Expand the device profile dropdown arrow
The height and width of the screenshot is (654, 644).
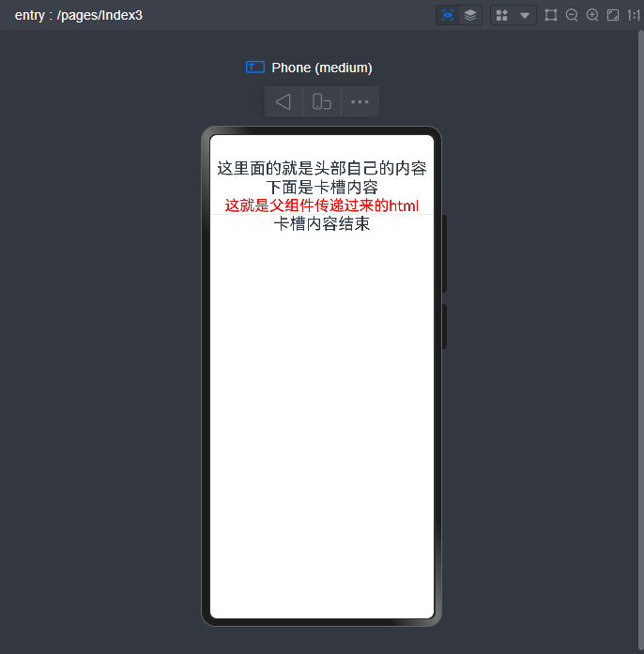525,15
